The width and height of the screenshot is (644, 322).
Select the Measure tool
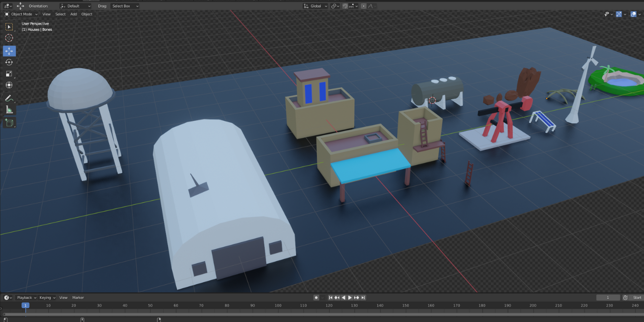click(9, 110)
